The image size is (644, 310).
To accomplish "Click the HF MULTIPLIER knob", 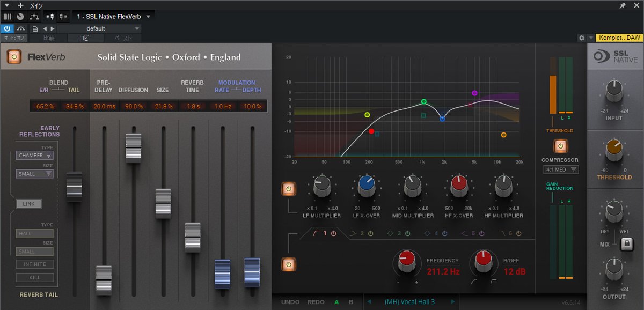I will tap(503, 186).
